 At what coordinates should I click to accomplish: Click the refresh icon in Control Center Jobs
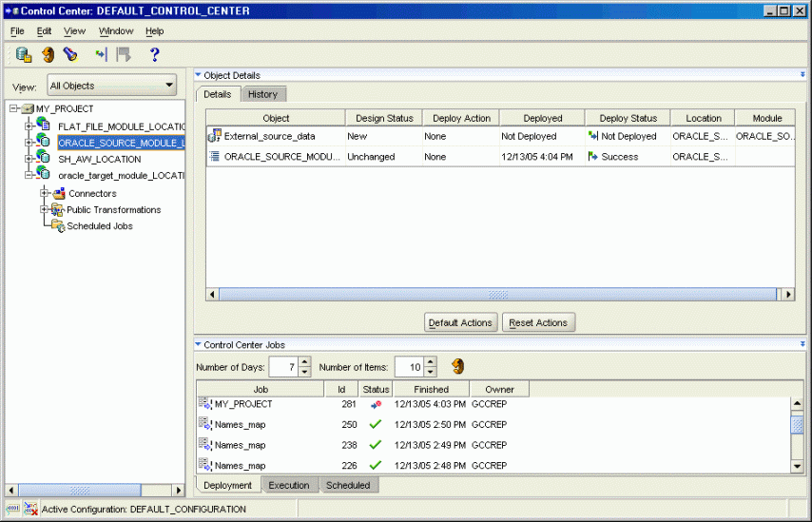[457, 367]
